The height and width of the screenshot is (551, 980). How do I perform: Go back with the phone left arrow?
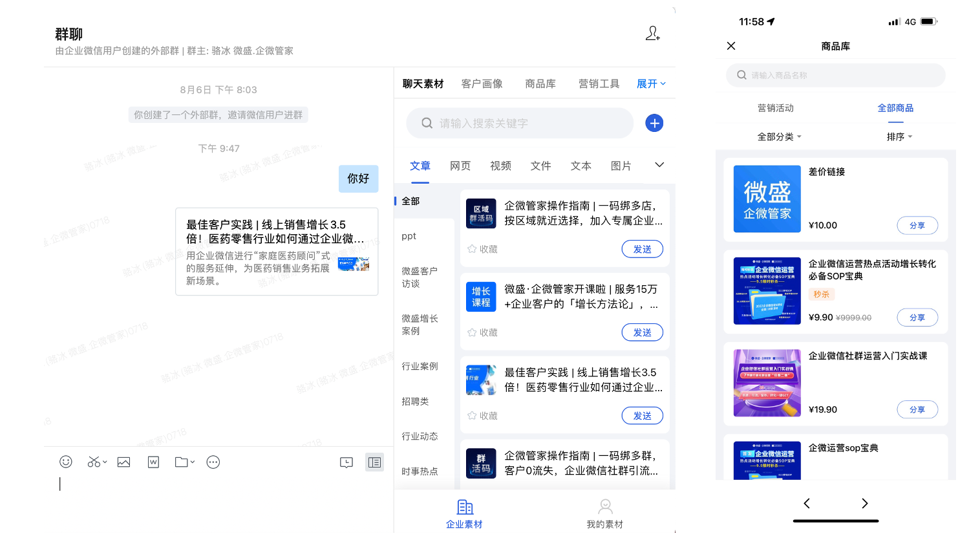(x=807, y=503)
